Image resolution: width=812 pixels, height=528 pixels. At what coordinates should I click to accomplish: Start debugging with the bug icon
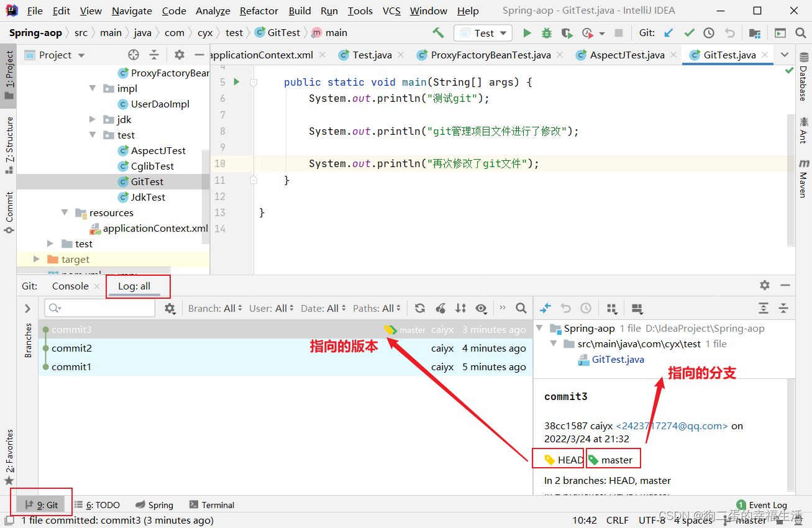click(547, 33)
